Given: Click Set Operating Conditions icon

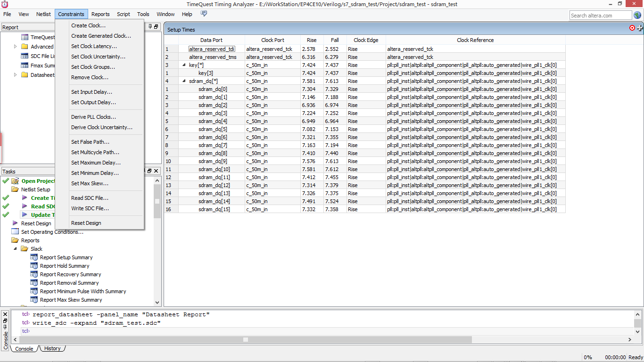Looking at the screenshot, I should click(15, 232).
